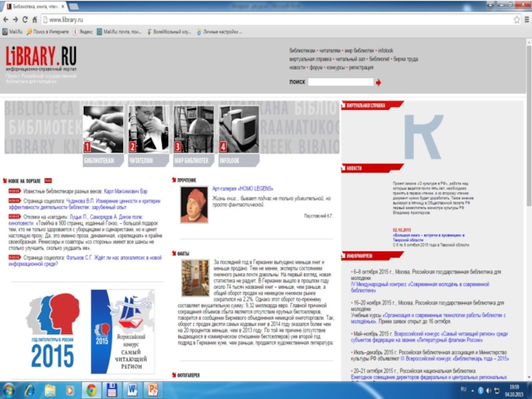The width and height of the screenshot is (532, 399).
Task: Open the Яндекс bookmark
Action: tap(82, 32)
